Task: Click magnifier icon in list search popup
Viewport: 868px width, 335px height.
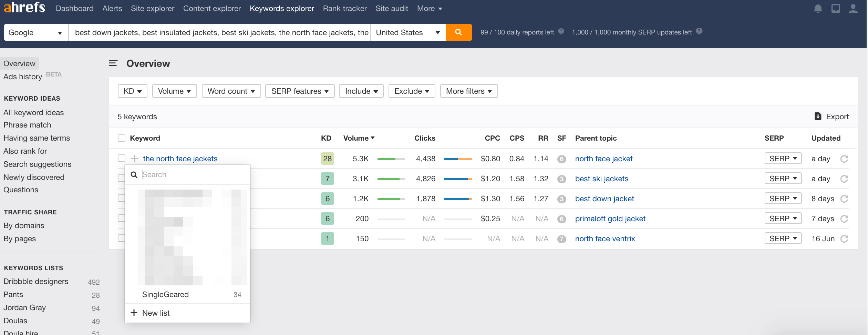Action: click(134, 175)
